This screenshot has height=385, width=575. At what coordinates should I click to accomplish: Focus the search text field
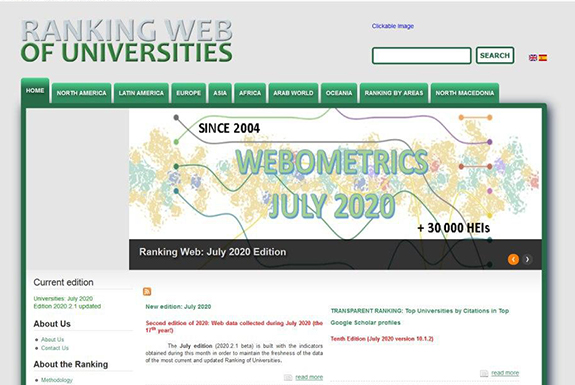(x=422, y=56)
